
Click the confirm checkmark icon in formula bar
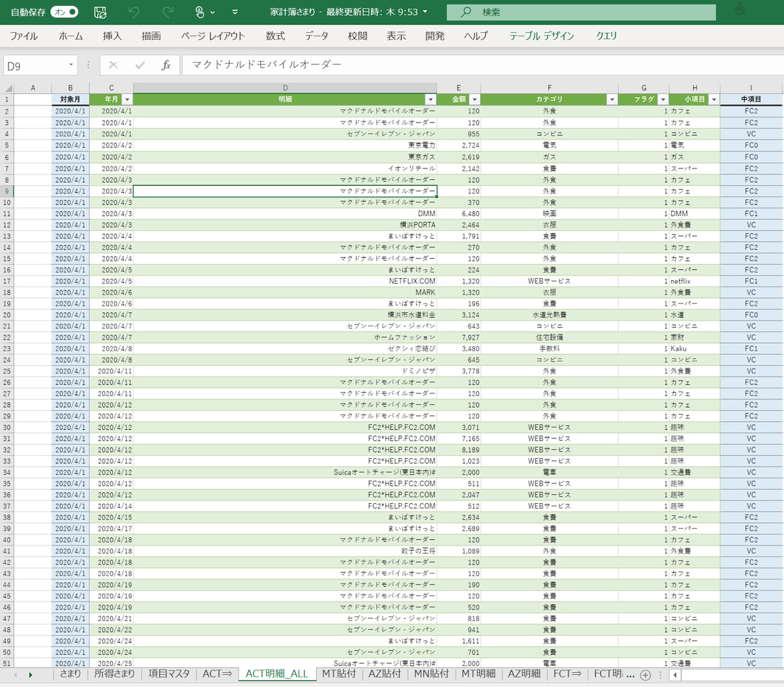click(140, 65)
